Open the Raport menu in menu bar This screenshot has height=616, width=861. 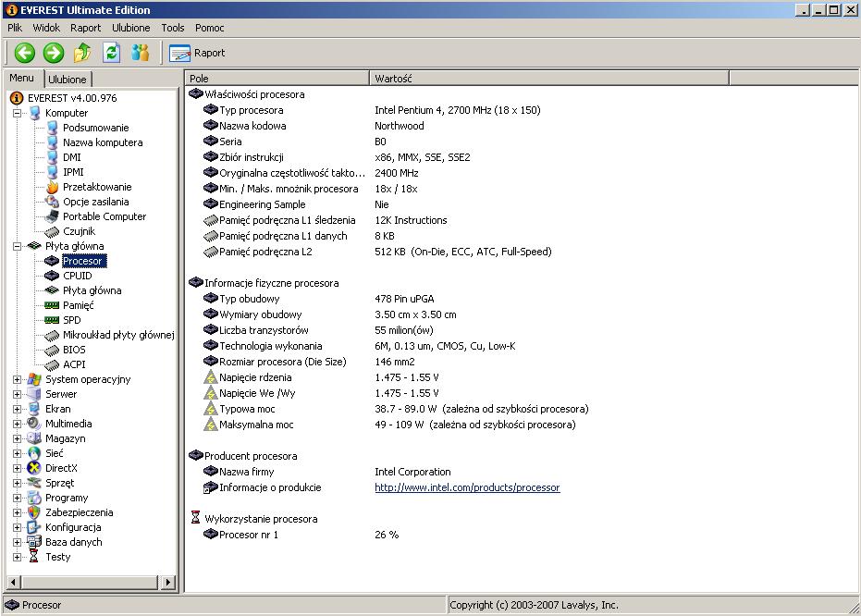pyautogui.click(x=86, y=28)
